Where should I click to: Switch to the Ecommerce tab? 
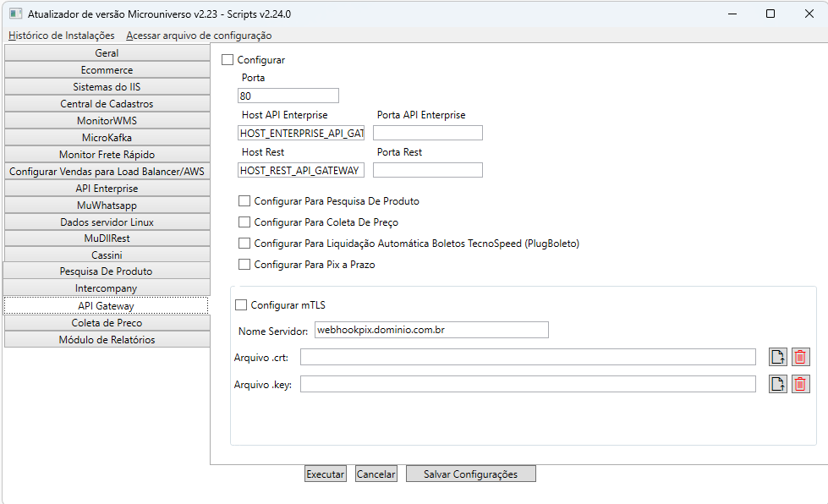pos(107,70)
